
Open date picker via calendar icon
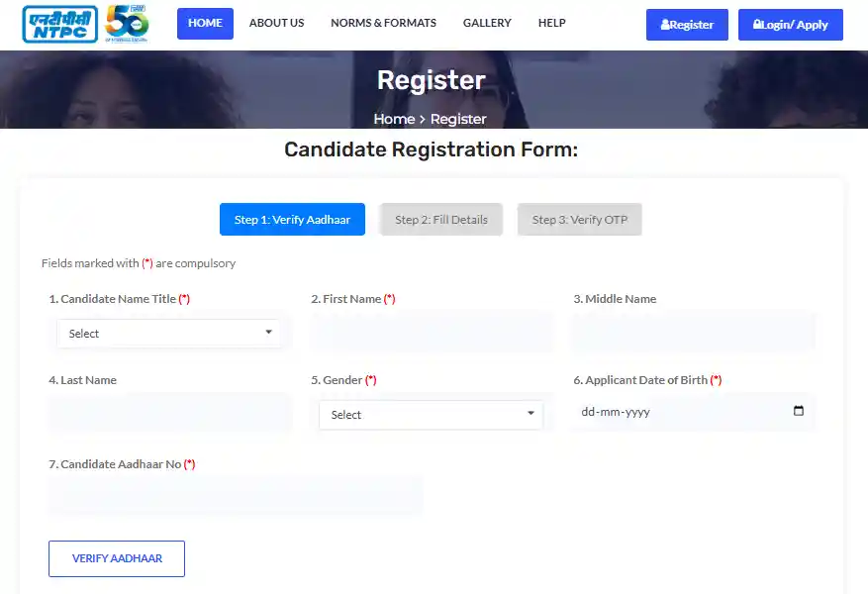coord(799,413)
